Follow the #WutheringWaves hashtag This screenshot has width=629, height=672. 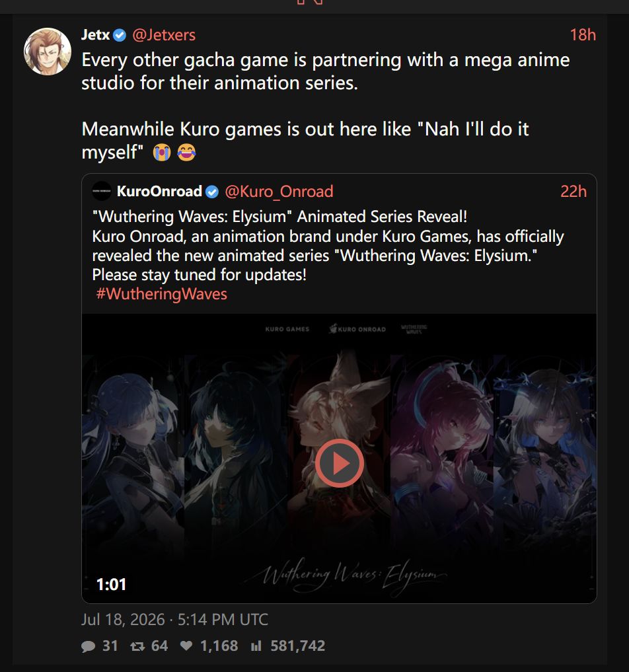point(161,294)
